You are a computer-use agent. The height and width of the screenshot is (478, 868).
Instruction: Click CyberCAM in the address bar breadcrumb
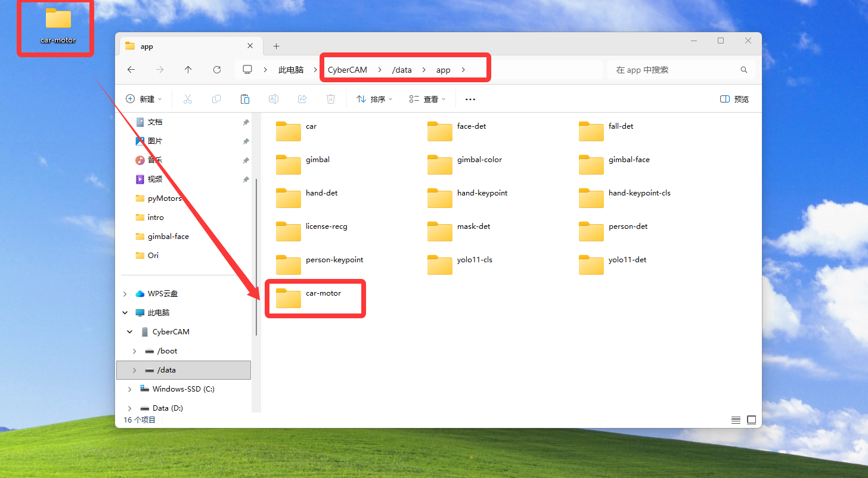(348, 70)
